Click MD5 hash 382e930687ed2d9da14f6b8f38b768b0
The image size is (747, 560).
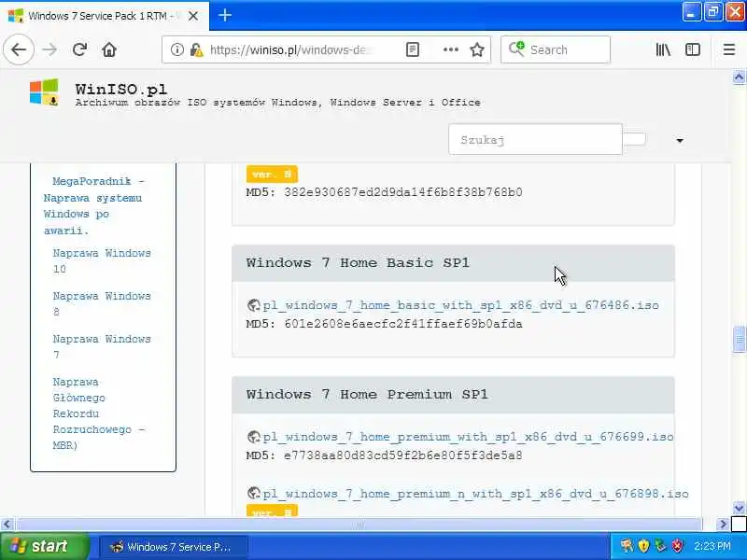[x=403, y=192]
